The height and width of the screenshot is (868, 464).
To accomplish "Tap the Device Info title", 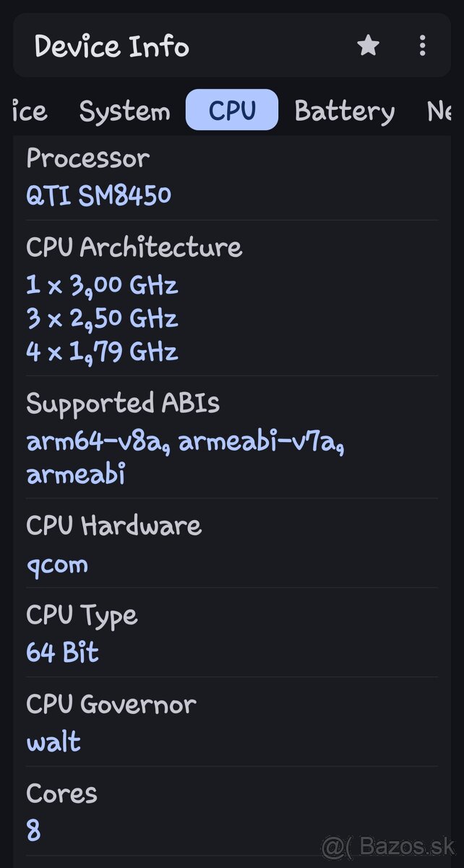I will click(x=112, y=47).
